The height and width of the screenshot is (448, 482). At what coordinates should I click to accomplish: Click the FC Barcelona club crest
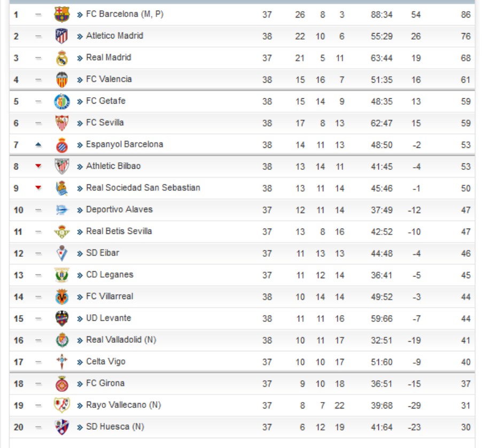(x=62, y=14)
